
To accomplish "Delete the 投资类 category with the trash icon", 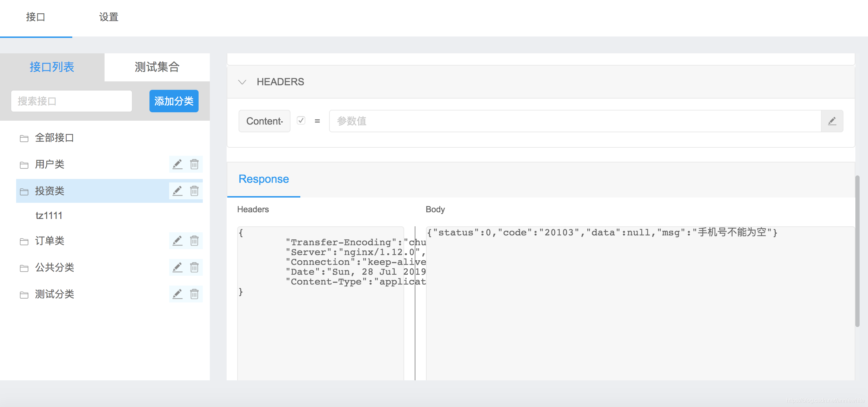I will (194, 191).
